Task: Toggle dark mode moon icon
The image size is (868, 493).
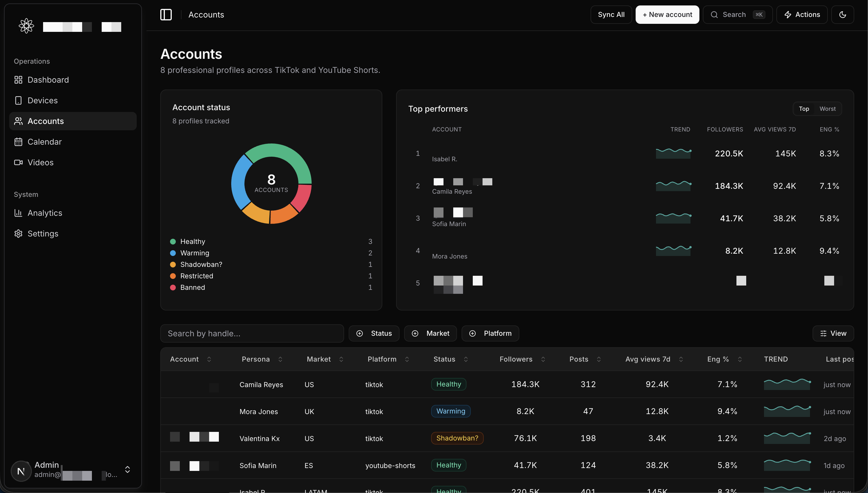Action: tap(842, 15)
